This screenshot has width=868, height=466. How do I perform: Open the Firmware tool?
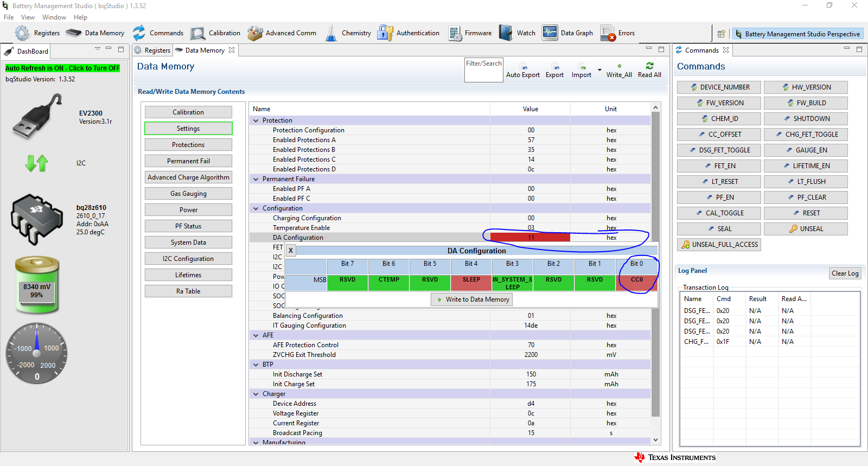coord(470,33)
